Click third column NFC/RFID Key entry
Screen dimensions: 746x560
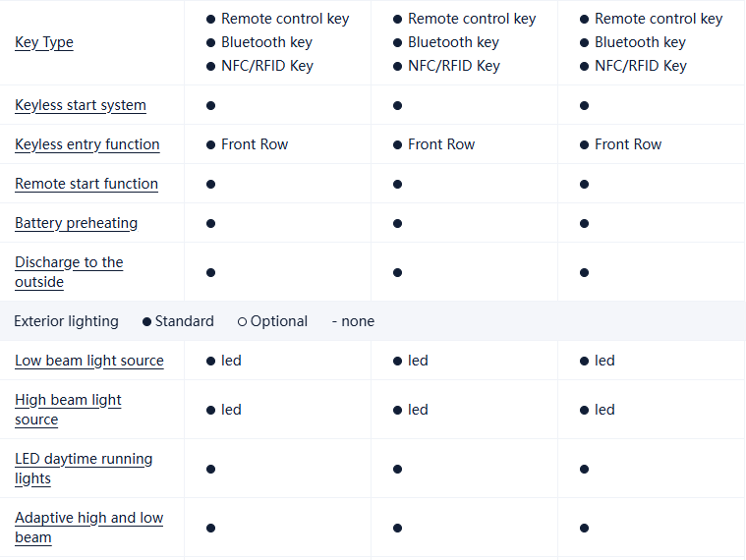(640, 66)
